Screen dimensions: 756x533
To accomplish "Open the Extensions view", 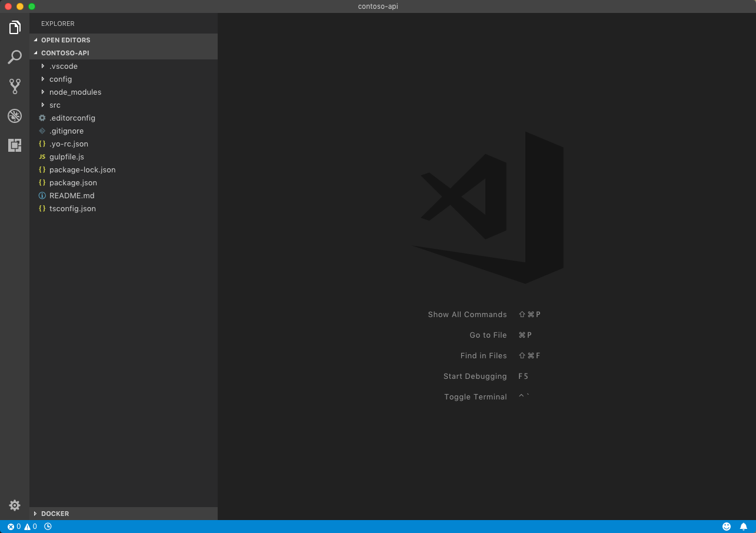I will point(14,145).
